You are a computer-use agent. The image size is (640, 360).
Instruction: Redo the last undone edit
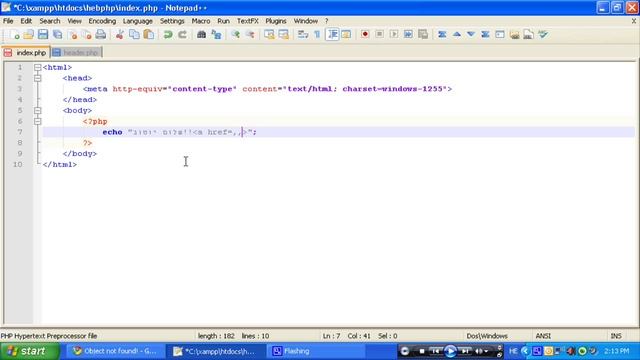(x=182, y=35)
